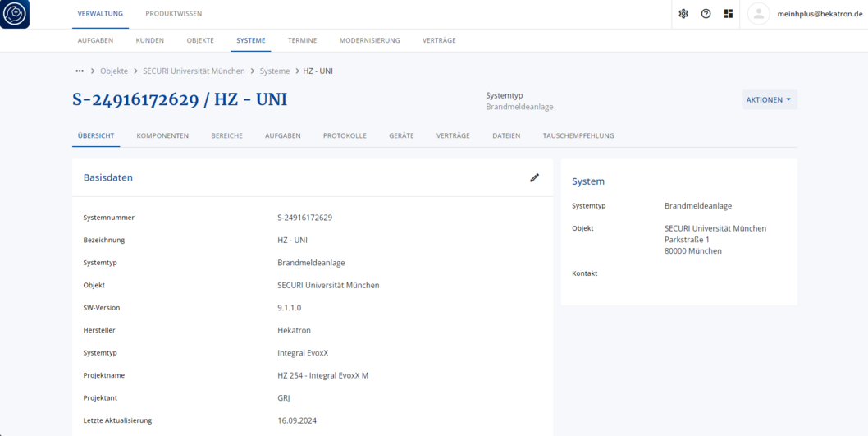Go to Aufgaben in main navigation
The height and width of the screenshot is (436, 868).
coord(95,40)
